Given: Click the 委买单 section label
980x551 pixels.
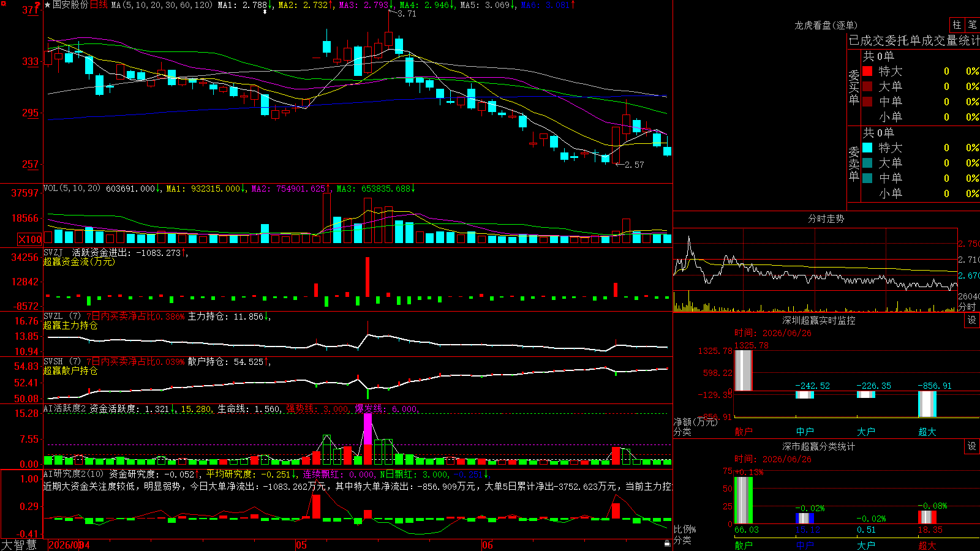Looking at the screenshot, I should [854, 88].
